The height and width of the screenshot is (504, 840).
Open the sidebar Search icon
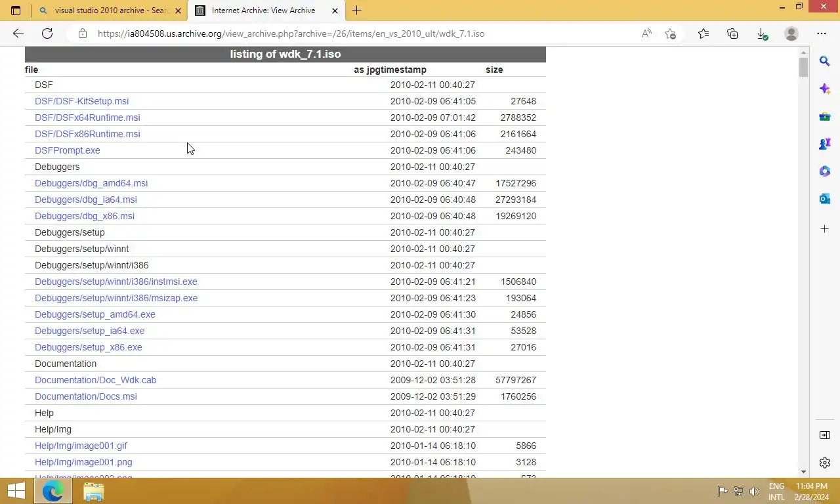[x=825, y=61]
